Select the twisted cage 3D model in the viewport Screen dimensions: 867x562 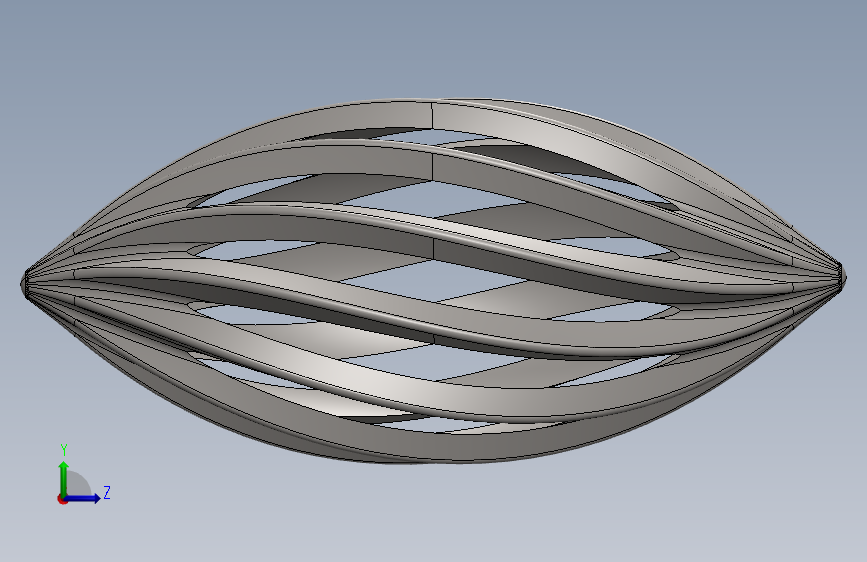pos(432,281)
